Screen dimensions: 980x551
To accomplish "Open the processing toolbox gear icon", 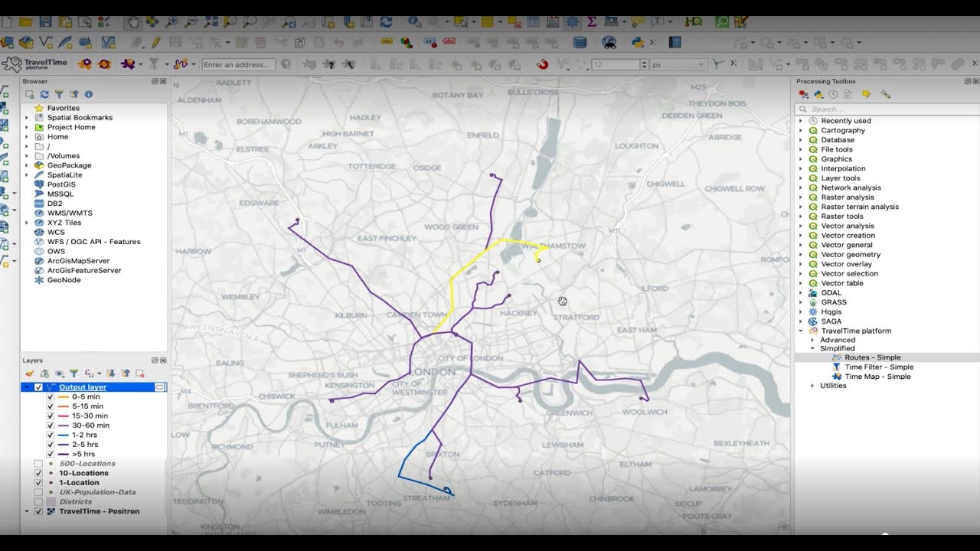I will (572, 21).
